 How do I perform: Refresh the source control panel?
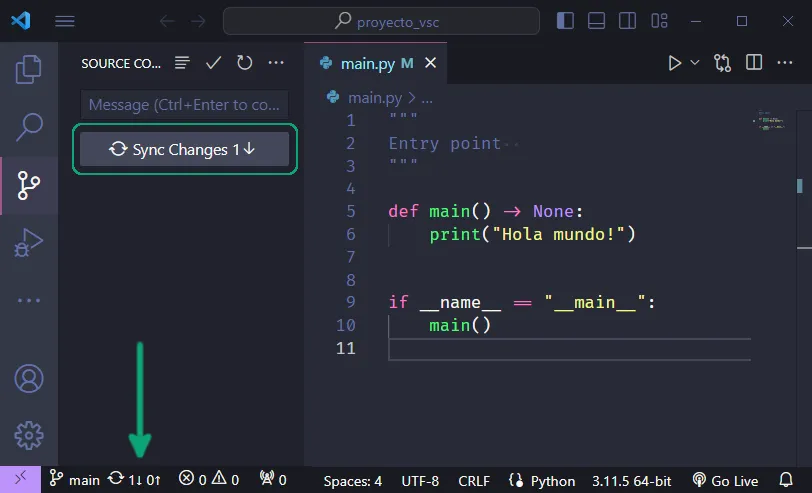244,63
